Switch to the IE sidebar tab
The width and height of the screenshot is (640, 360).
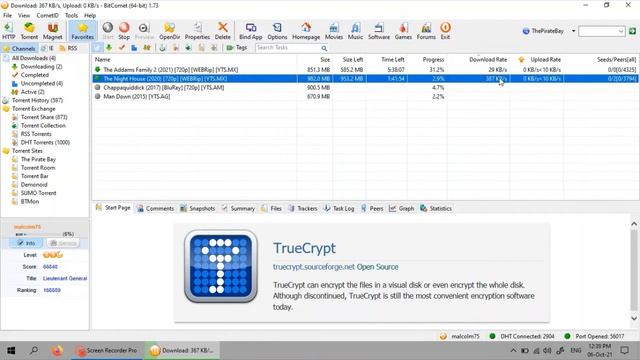pyautogui.click(x=47, y=48)
